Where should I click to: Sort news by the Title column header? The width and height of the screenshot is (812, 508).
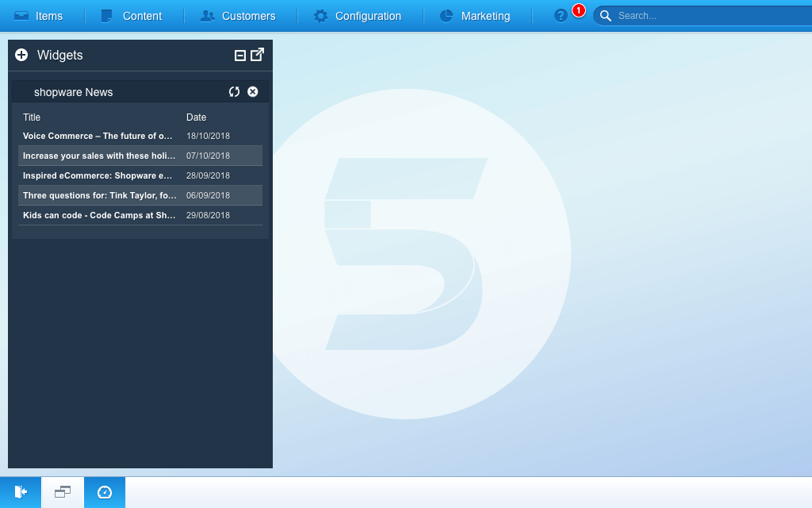point(32,117)
